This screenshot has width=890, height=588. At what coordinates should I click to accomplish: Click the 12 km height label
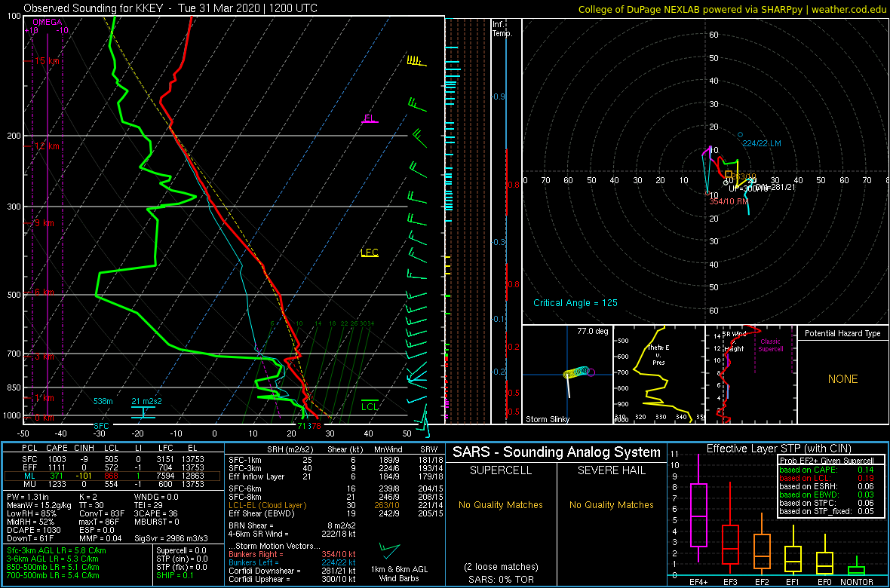(45, 145)
